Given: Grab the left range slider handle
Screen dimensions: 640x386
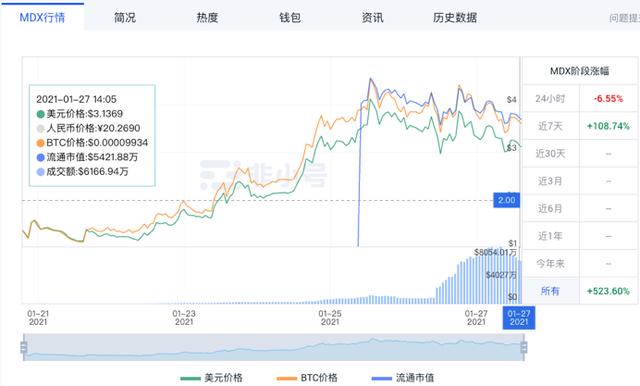Looking at the screenshot, I should click(x=24, y=347).
